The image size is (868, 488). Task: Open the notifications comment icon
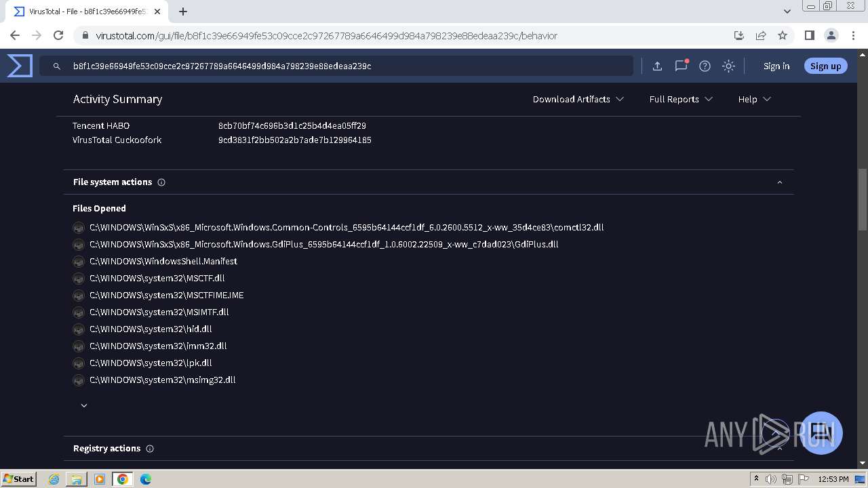point(681,66)
